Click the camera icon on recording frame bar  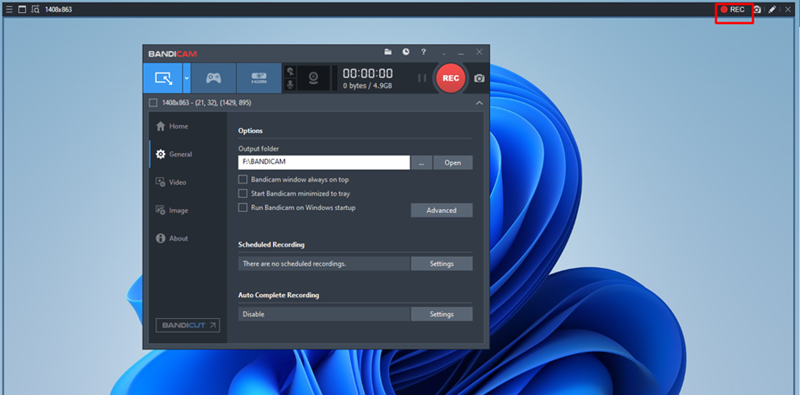point(758,9)
